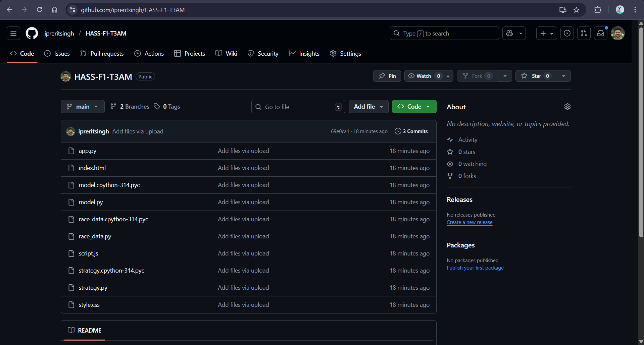Open the browser extensions puzzle icon
The width and height of the screenshot is (644, 345).
click(x=598, y=10)
